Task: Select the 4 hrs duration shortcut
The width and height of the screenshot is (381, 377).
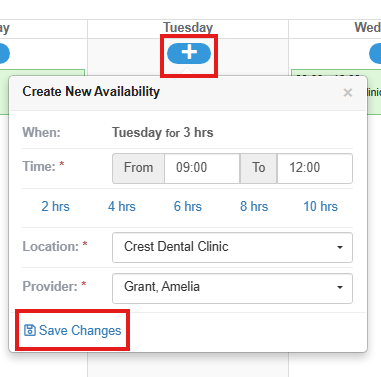Action: (122, 206)
